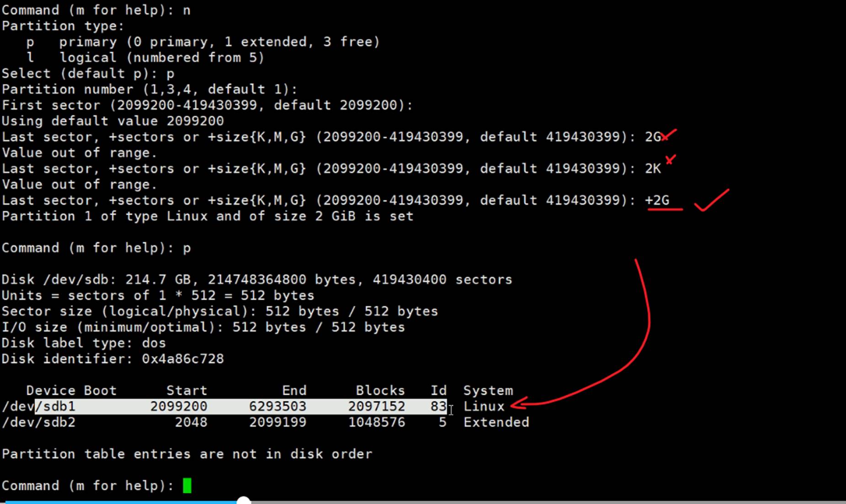Click the red X mark next to 2G
The image size is (846, 504).
pyautogui.click(x=669, y=135)
